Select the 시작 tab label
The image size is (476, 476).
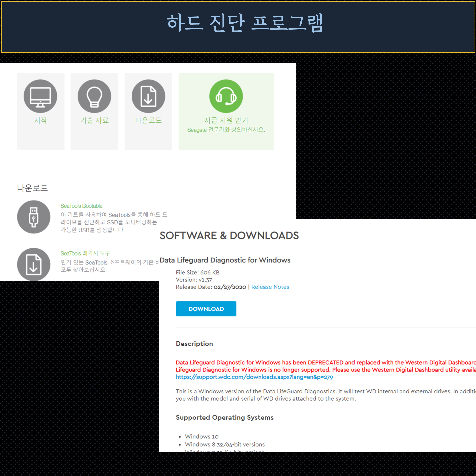[x=40, y=120]
